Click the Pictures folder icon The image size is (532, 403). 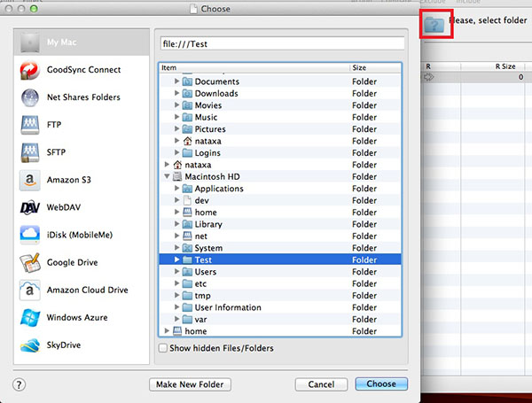point(187,129)
